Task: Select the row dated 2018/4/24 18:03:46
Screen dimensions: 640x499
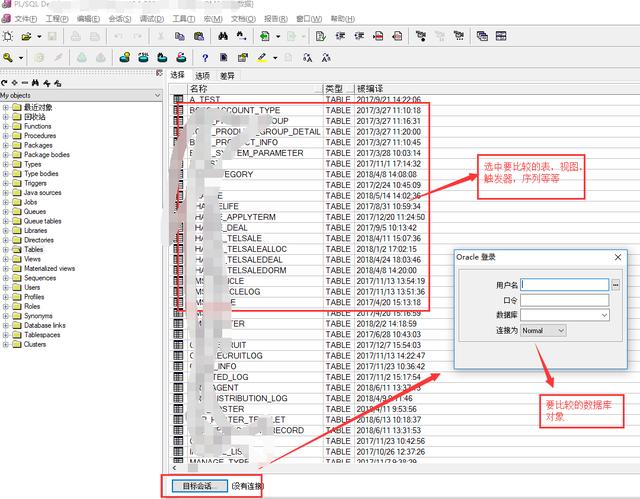Action: 300,259
